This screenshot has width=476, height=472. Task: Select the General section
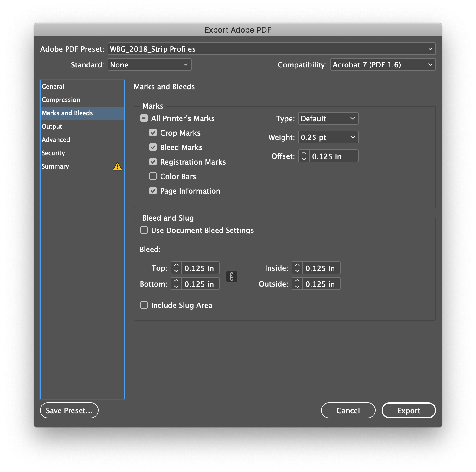pyautogui.click(x=82, y=87)
